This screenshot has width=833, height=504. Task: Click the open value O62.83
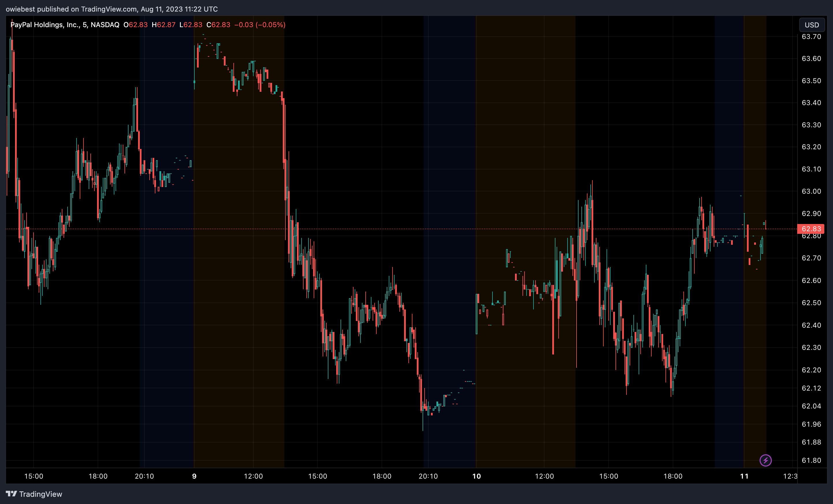coord(135,25)
